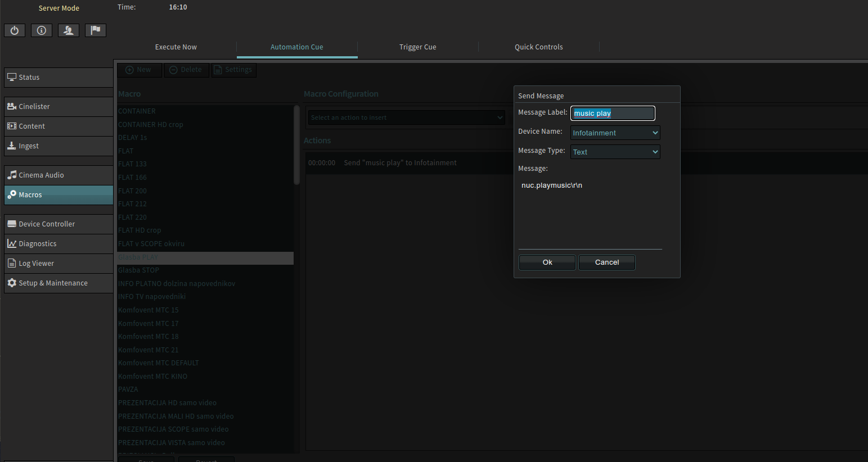Screen dimensions: 868x462
Task: Click the Message Label input field
Action: pos(613,114)
